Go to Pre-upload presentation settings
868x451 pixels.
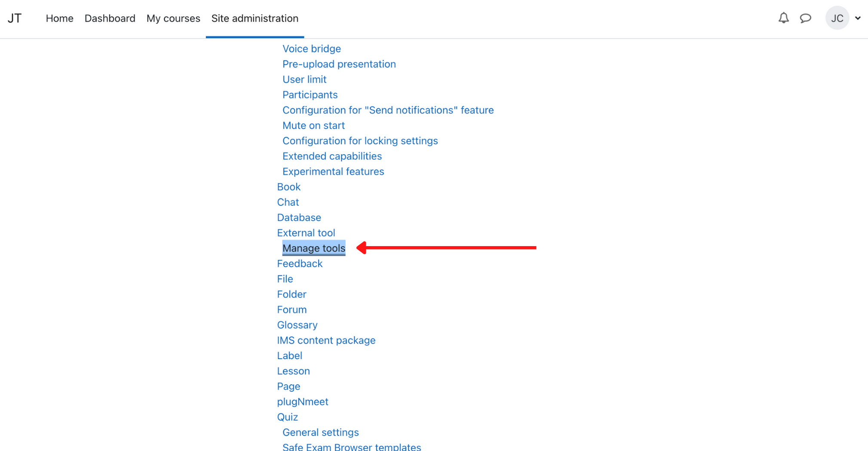pyautogui.click(x=339, y=64)
